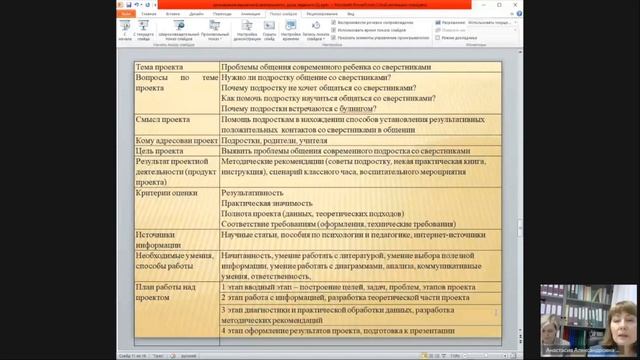Click the '4 этап оформление результатов проекта' row
The height and width of the screenshot is (360, 640).
[x=360, y=331]
